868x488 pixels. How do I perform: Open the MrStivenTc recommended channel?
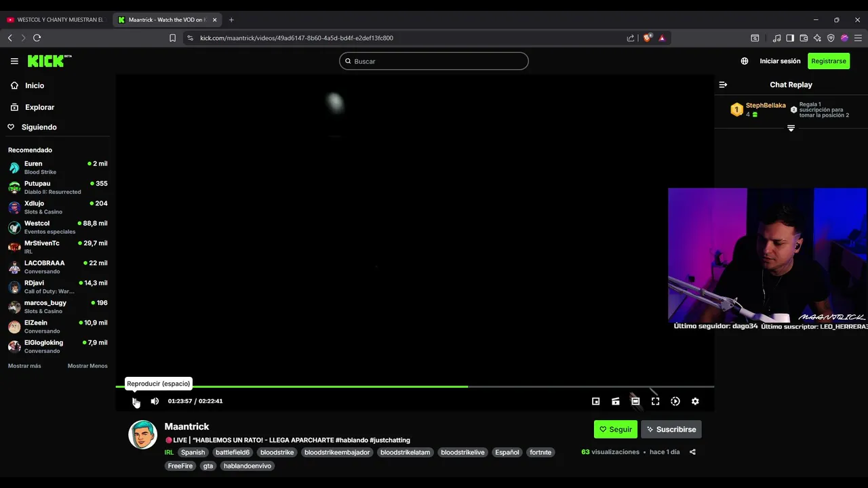pyautogui.click(x=58, y=247)
